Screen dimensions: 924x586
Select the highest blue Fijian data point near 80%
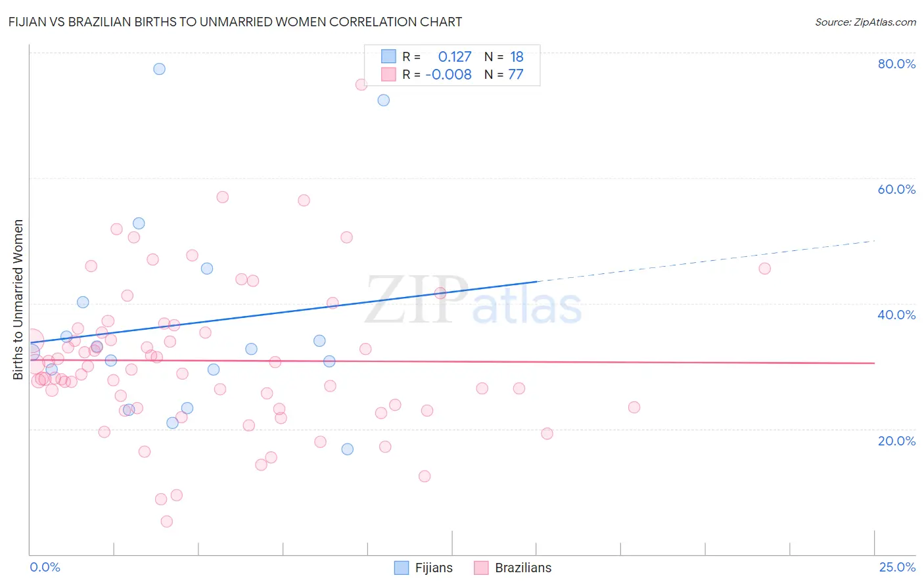[x=159, y=69]
